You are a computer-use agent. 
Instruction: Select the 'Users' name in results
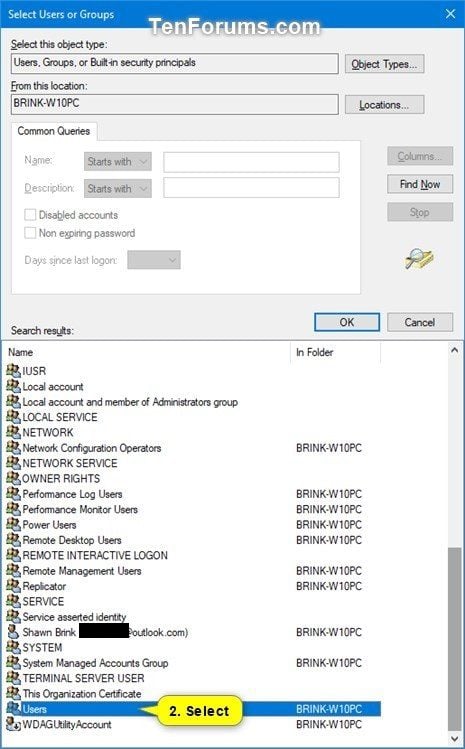click(34, 709)
